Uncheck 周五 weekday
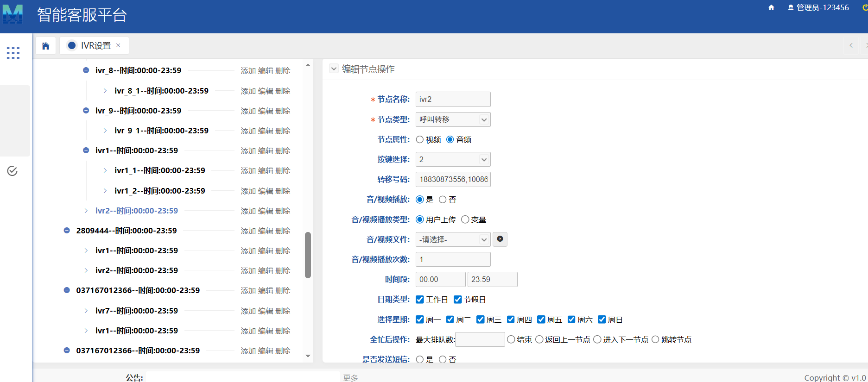This screenshot has height=382, width=868. point(541,319)
